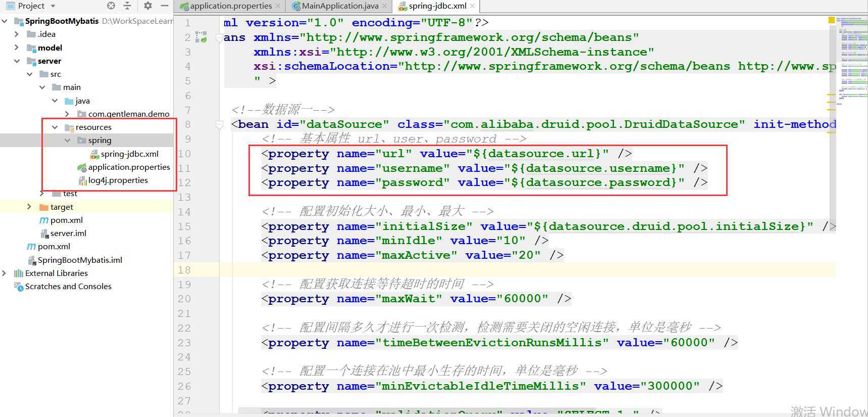Screen dimensions: 868x417
Task: Open the Project view dropdown arrow
Action: (53, 6)
